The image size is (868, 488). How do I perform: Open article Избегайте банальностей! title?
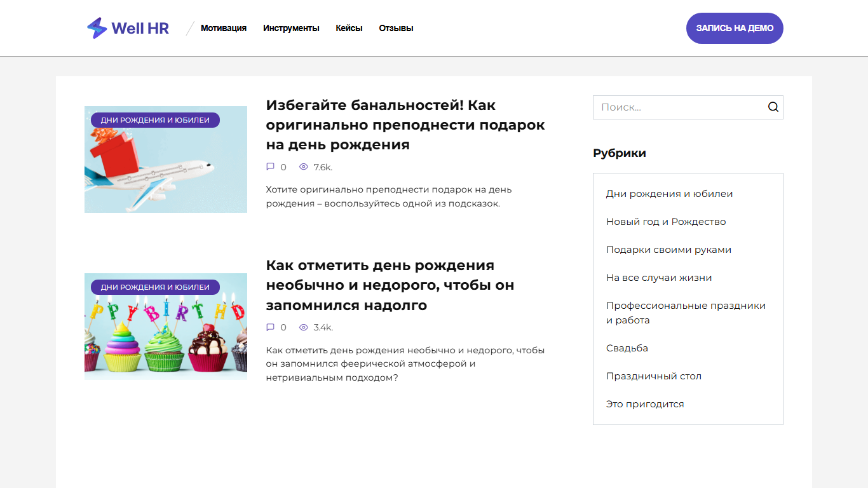[x=405, y=125]
